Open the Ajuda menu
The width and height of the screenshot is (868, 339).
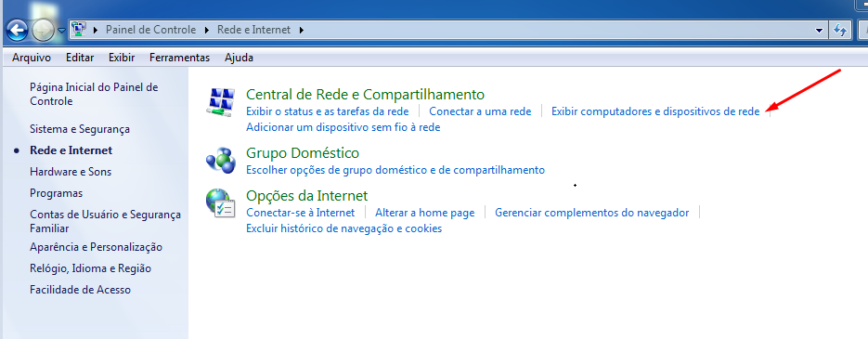[x=240, y=58]
